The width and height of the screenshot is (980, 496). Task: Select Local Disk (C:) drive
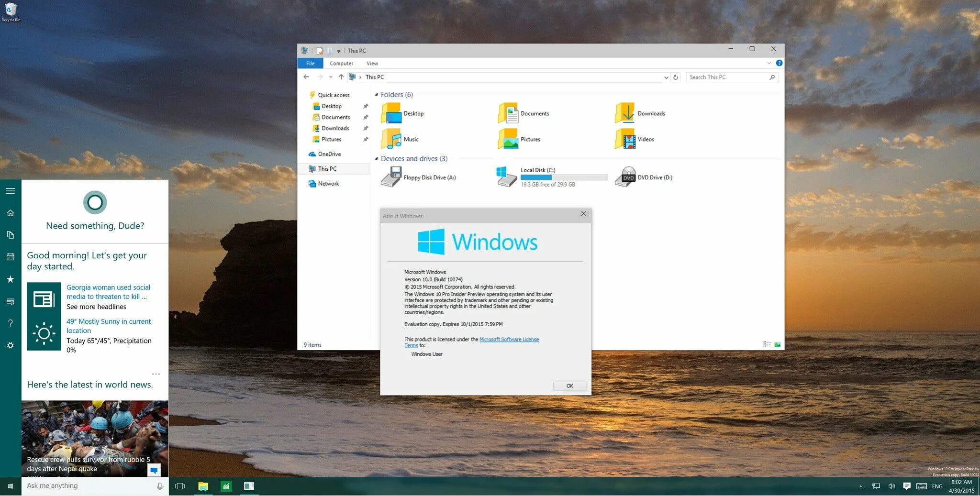coord(552,177)
